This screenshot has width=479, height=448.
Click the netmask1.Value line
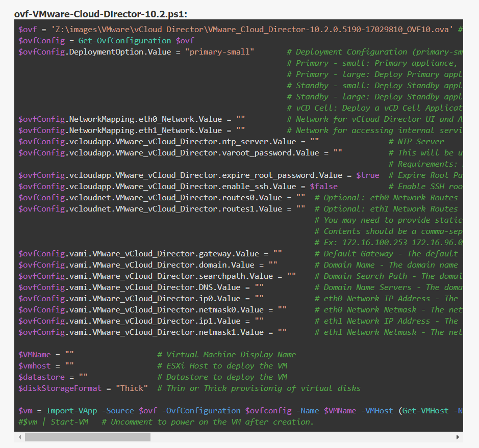153,332
